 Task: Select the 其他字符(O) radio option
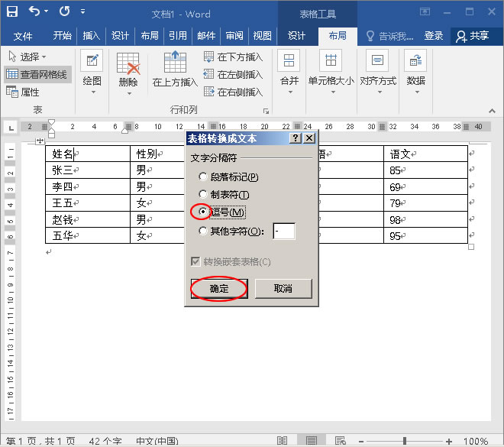click(x=231, y=231)
